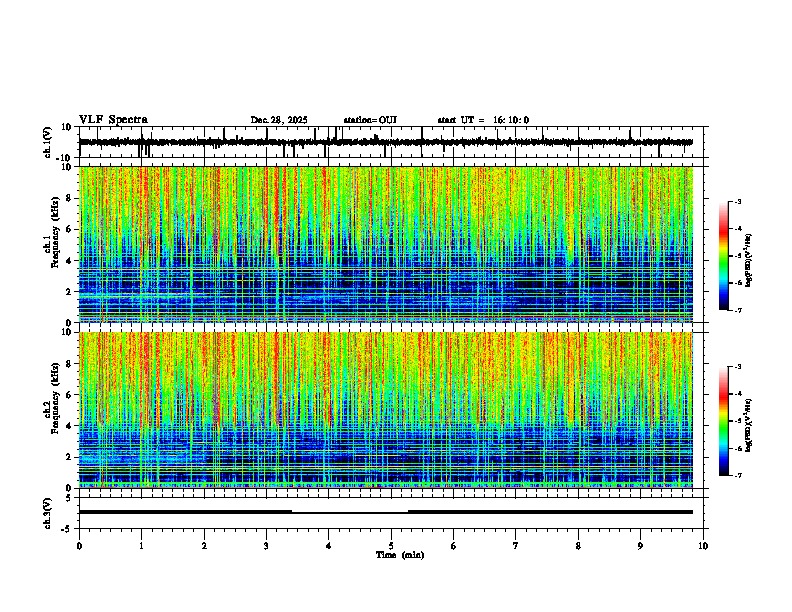
Task: Click the time axis tick label "9"
Action: pos(640,546)
